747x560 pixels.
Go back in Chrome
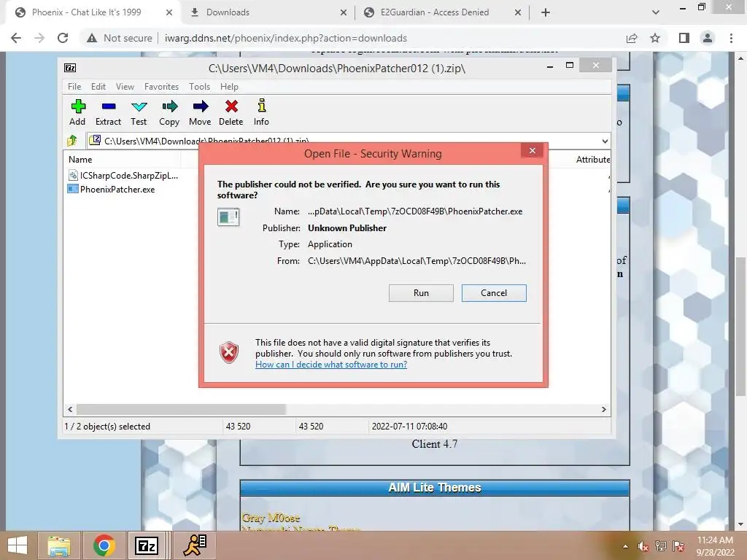pyautogui.click(x=16, y=38)
